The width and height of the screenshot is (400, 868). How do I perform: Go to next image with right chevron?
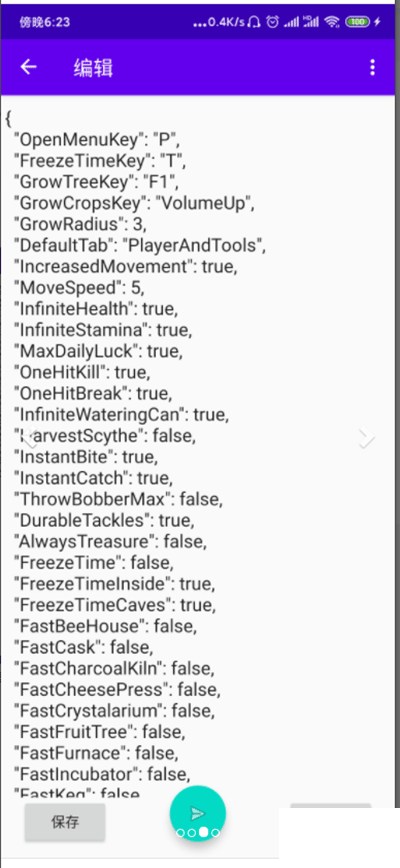tap(366, 438)
